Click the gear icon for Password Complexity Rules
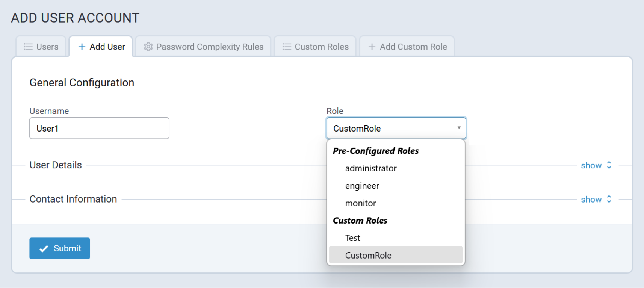 tap(148, 47)
